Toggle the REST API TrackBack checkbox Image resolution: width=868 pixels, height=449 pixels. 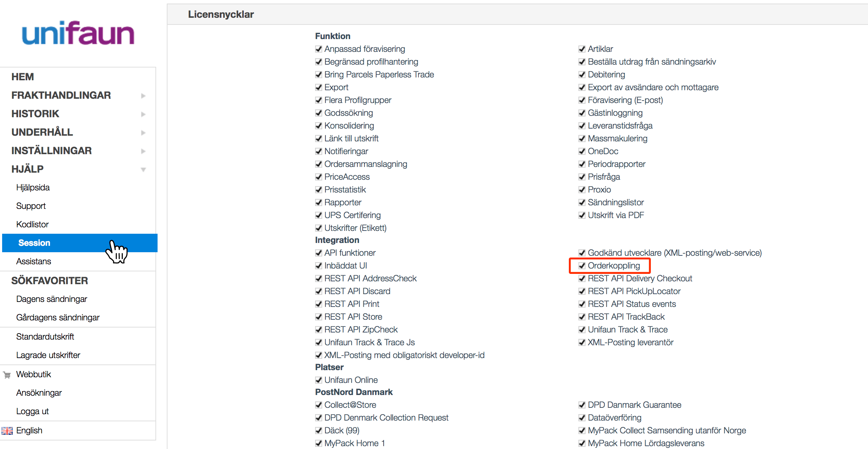pyautogui.click(x=582, y=317)
